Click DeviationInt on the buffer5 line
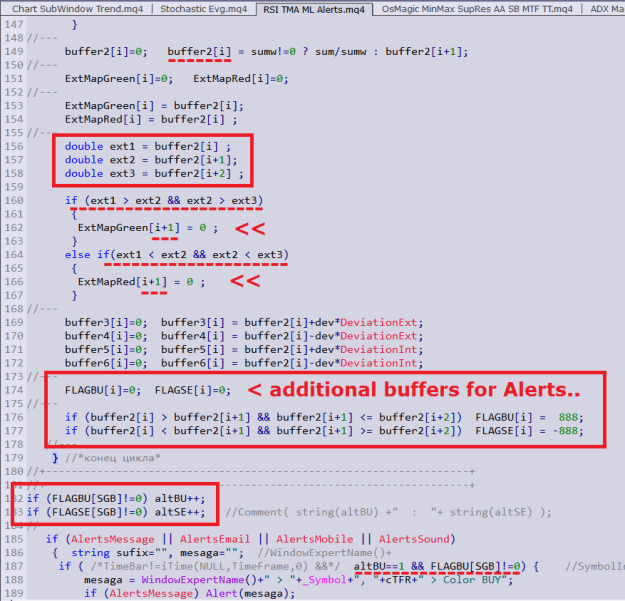 click(x=378, y=350)
